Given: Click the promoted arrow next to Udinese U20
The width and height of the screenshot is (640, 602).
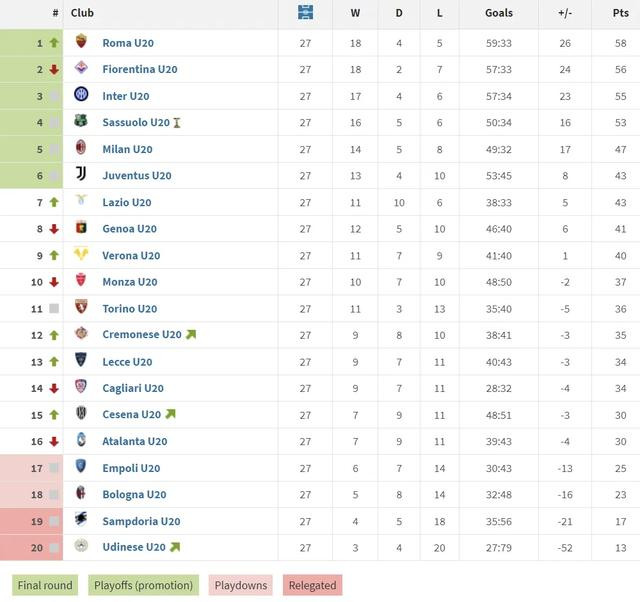Looking at the screenshot, I should tap(175, 547).
